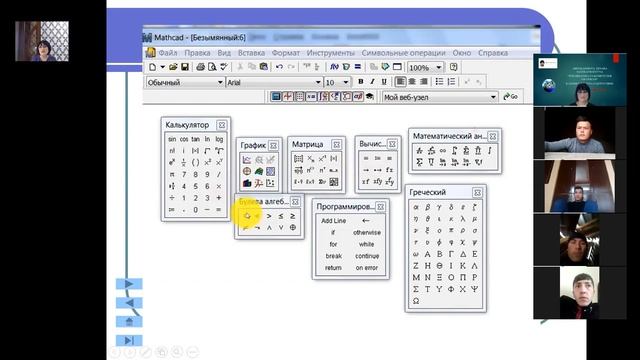The image size is (640, 360).
Task: Open the Вставка menu
Action: (251, 53)
